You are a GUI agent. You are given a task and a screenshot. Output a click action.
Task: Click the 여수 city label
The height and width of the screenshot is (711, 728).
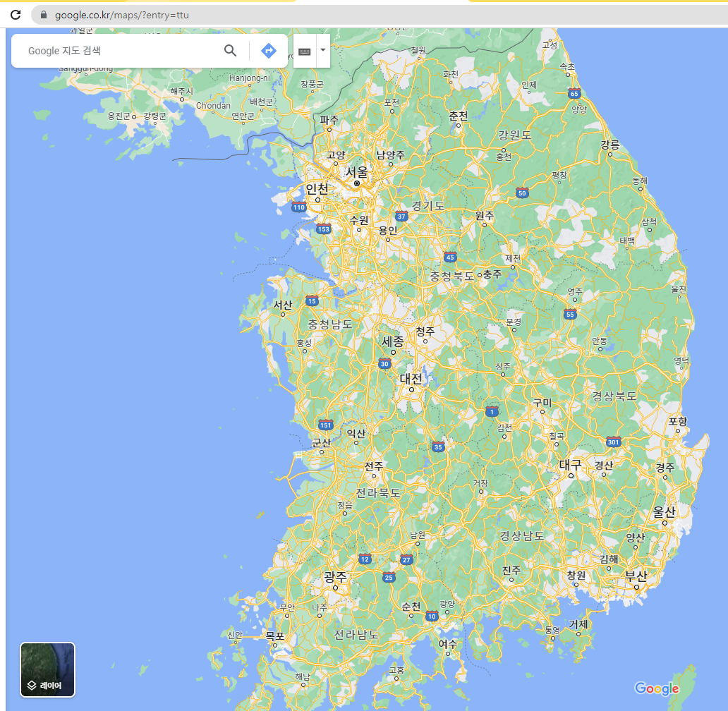click(x=447, y=644)
